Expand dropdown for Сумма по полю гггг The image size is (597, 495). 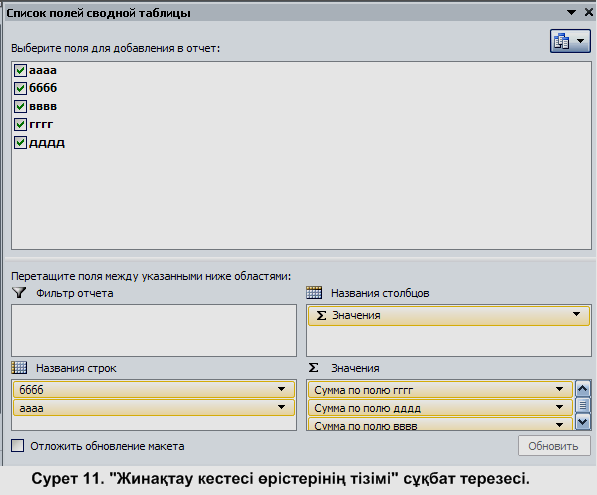(559, 389)
